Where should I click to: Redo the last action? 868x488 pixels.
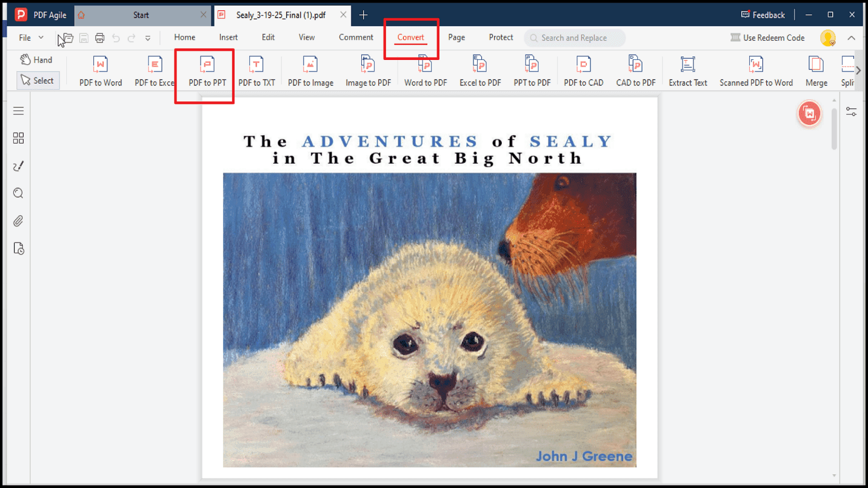(x=132, y=38)
